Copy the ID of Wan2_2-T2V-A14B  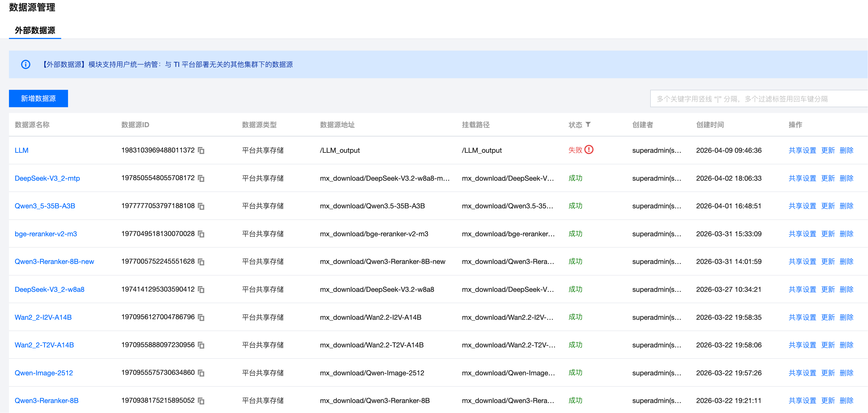coord(201,345)
